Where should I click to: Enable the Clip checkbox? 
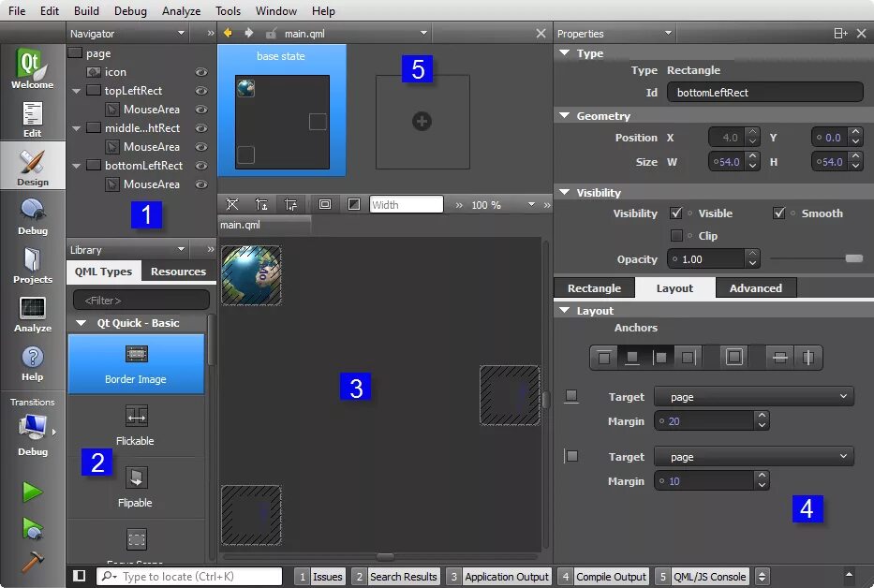676,235
